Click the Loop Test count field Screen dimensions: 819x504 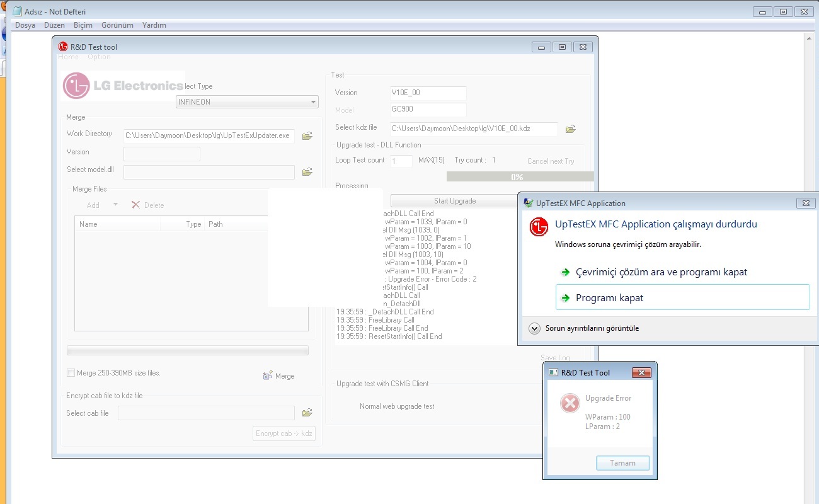(x=401, y=161)
